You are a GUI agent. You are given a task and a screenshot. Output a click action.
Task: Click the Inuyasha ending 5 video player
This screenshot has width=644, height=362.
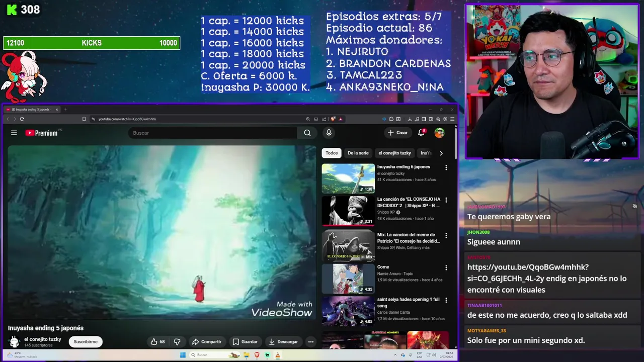162,232
